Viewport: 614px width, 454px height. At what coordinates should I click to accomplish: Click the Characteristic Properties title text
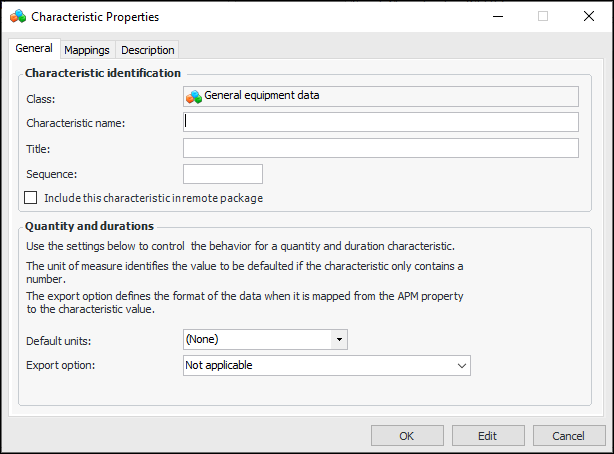tap(95, 17)
